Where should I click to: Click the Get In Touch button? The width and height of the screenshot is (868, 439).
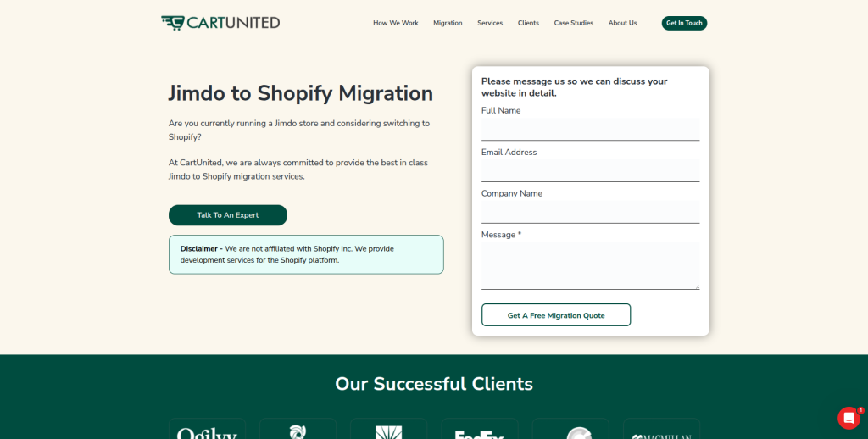coord(684,23)
